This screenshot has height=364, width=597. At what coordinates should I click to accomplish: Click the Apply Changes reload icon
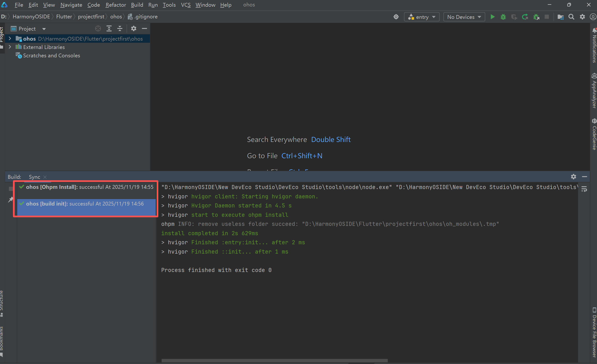[525, 17]
